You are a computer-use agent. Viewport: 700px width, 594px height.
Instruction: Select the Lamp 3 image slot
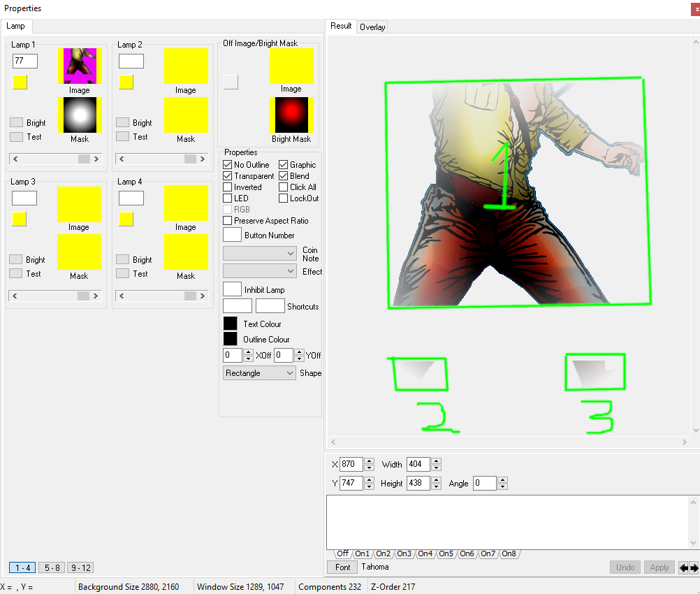pyautogui.click(x=79, y=203)
